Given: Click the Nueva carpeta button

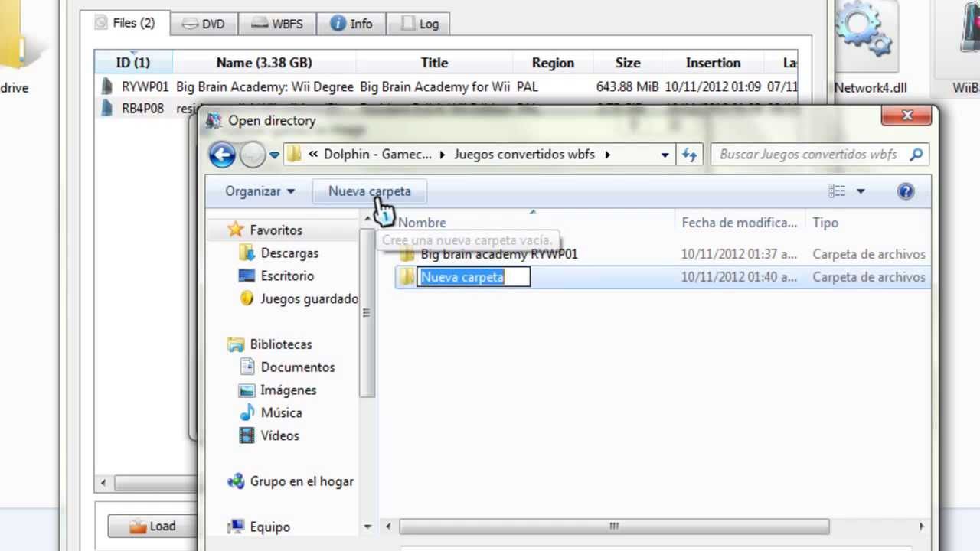Looking at the screenshot, I should coord(370,191).
